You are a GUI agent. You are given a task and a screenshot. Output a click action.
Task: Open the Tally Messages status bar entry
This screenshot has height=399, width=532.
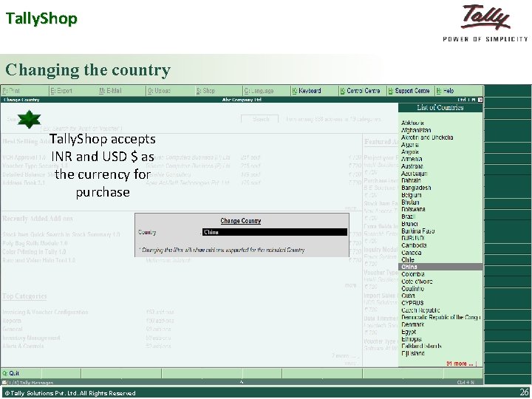[x=28, y=383]
